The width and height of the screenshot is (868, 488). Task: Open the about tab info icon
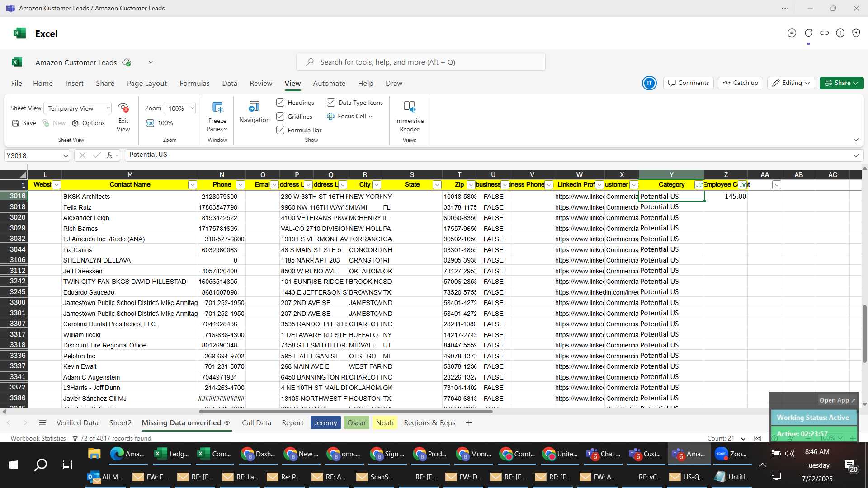840,33
